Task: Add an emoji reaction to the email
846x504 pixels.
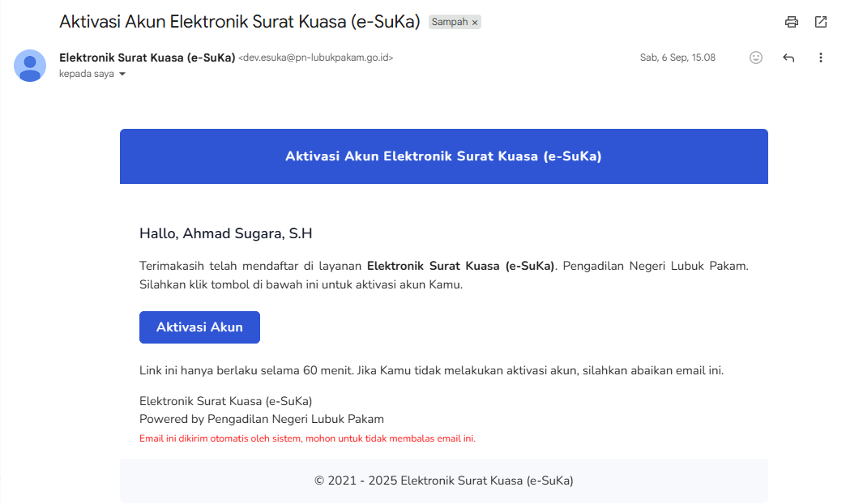Action: (x=756, y=58)
